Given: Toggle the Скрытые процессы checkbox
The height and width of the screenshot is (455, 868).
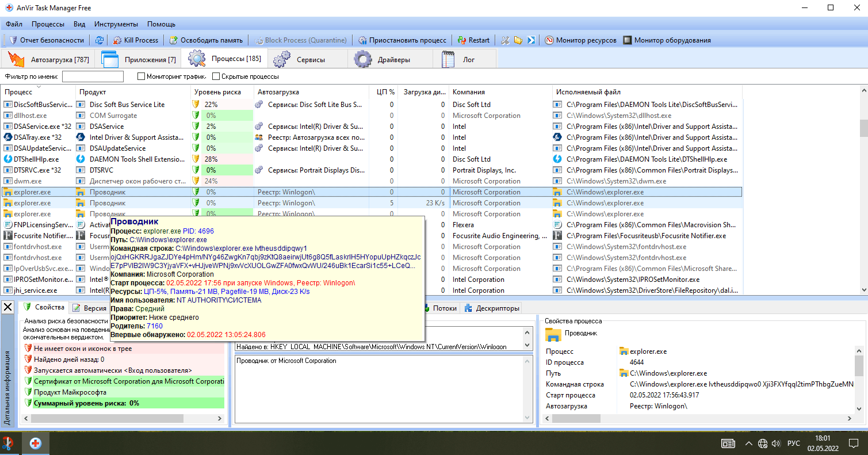Looking at the screenshot, I should (216, 77).
